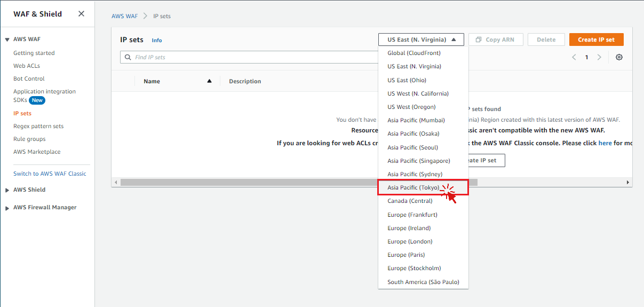Close the WAF & Shield sidebar
This screenshot has height=307, width=644.
click(81, 14)
